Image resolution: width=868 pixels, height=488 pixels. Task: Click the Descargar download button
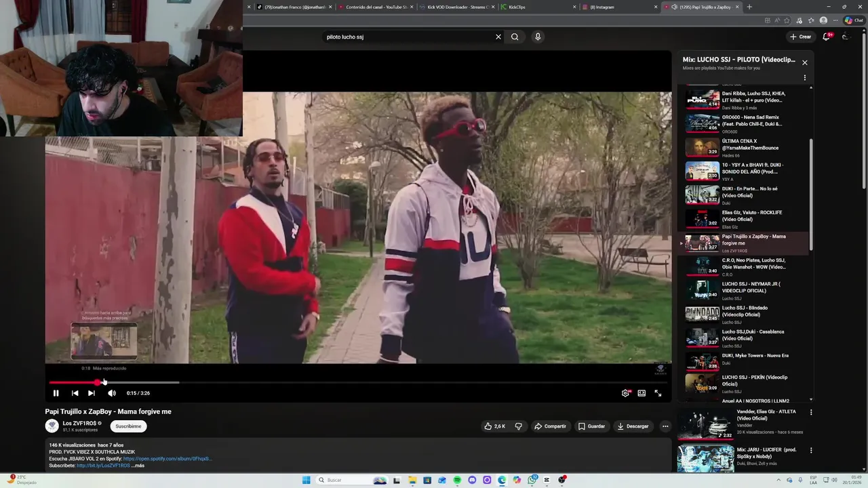(x=633, y=426)
